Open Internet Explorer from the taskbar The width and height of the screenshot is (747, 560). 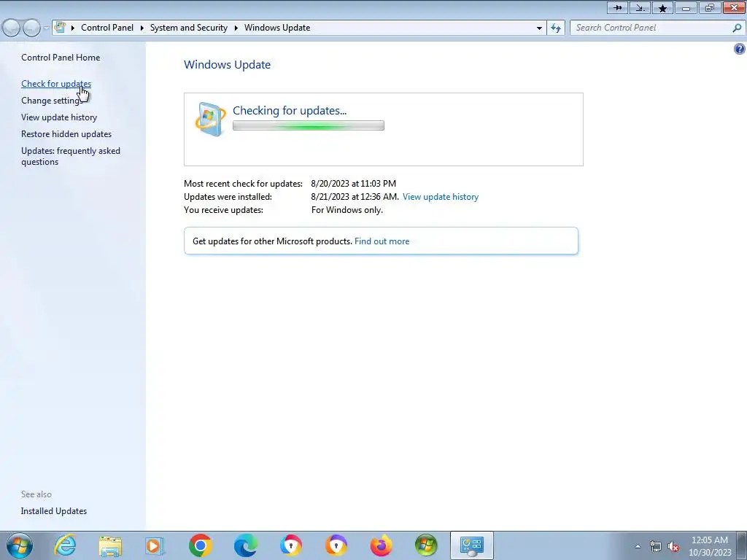click(65, 545)
